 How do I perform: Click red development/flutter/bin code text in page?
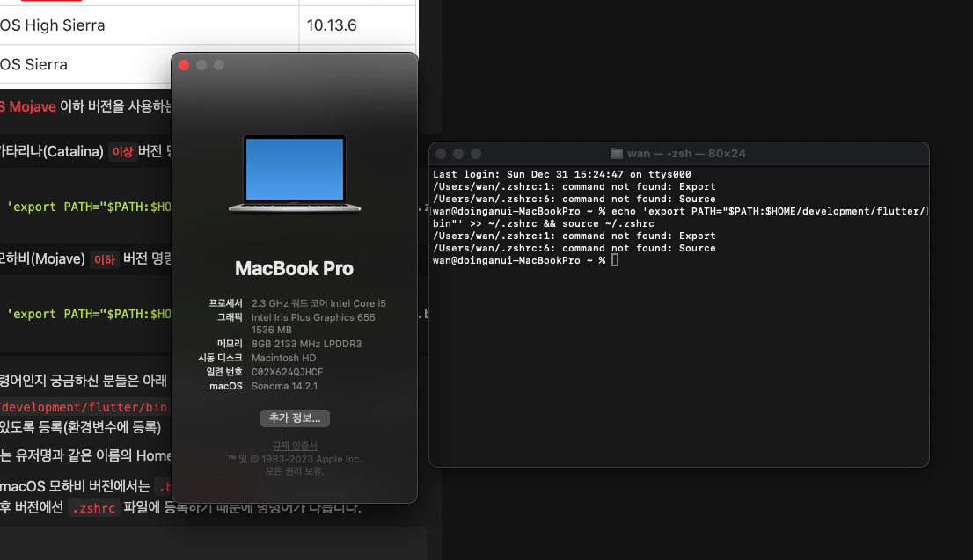pos(84,407)
